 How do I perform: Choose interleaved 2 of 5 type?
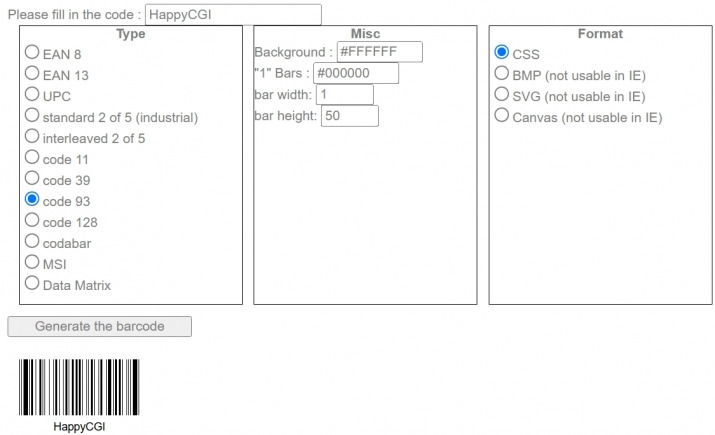[32, 136]
